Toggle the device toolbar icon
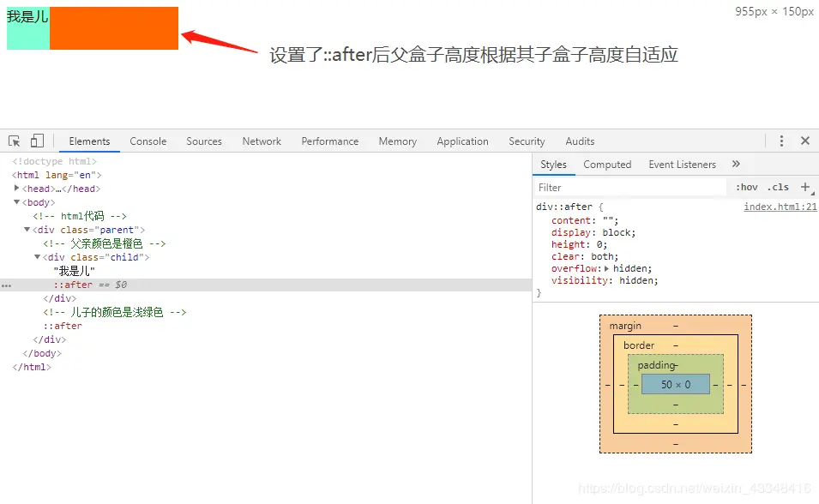 [x=37, y=141]
